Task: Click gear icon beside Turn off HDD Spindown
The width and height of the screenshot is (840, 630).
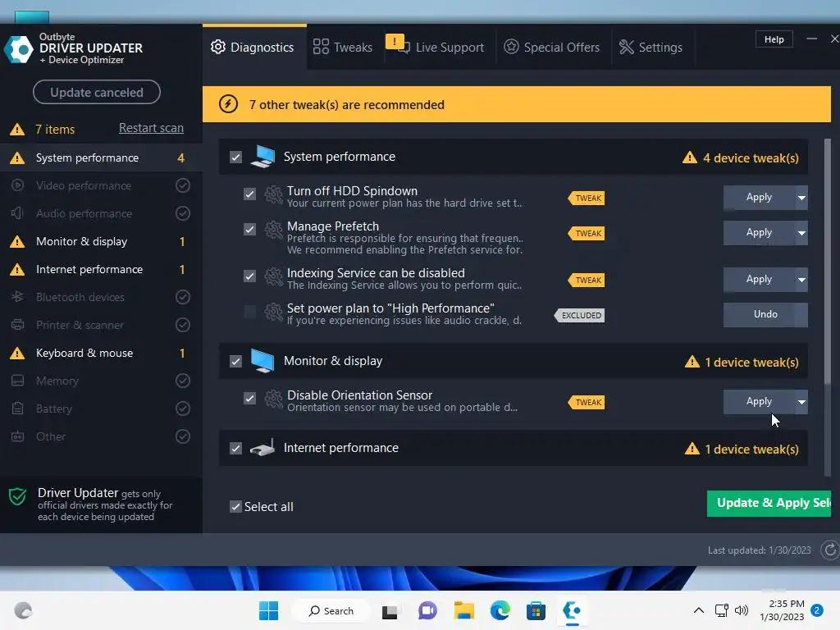Action: click(273, 195)
